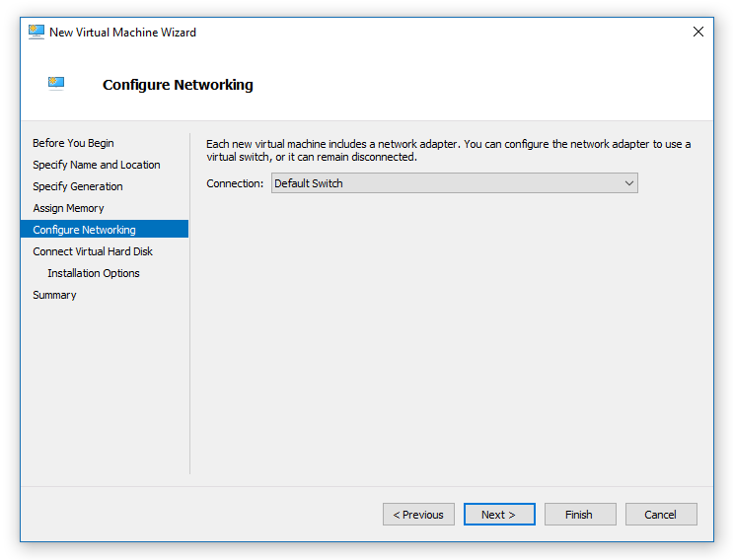
Task: Click the < Previous button
Action: (418, 515)
